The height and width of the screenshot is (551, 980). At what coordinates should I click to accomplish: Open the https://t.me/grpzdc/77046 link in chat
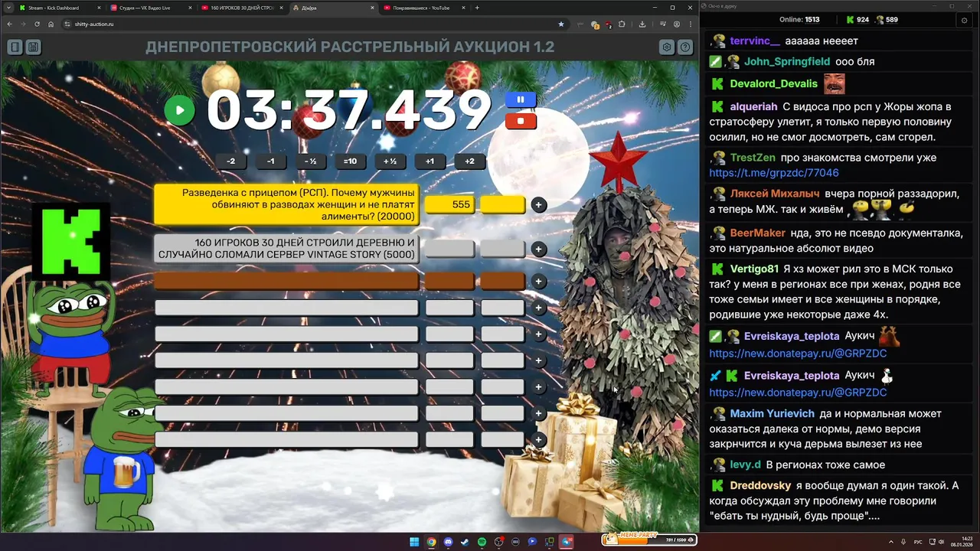coord(773,173)
